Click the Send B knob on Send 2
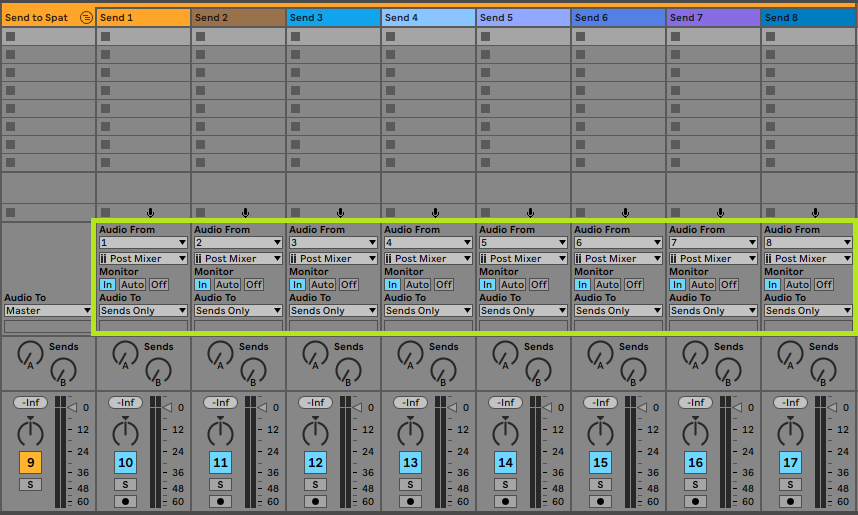858x515 pixels. pos(254,371)
